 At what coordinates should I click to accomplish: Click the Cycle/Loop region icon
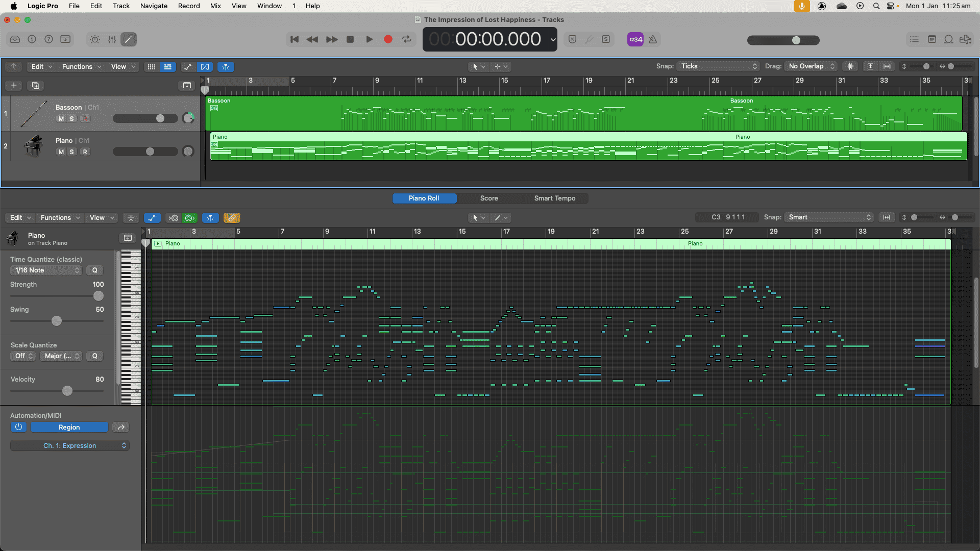coord(406,39)
